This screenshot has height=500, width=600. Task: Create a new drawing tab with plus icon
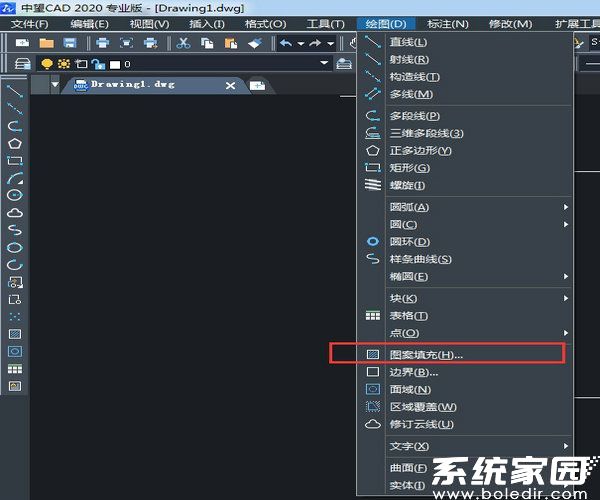pyautogui.click(x=258, y=85)
